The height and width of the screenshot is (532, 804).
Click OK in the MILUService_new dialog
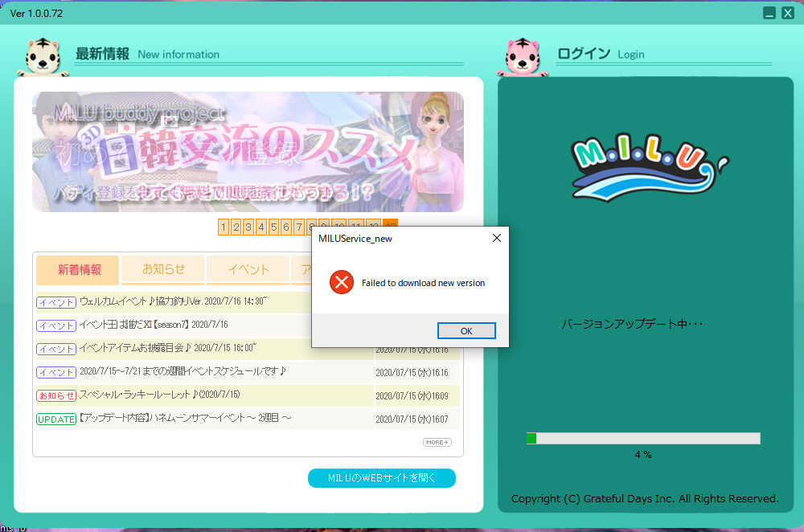pos(466,331)
